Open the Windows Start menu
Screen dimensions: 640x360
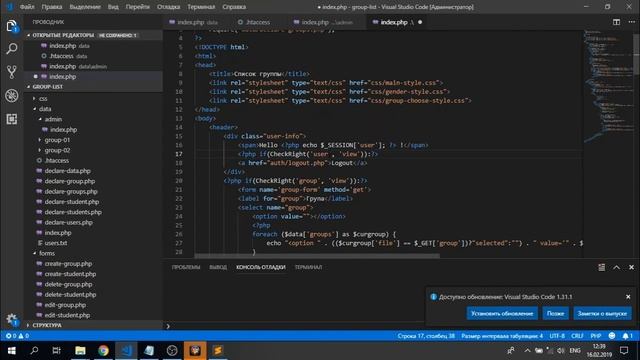pyautogui.click(x=11, y=351)
